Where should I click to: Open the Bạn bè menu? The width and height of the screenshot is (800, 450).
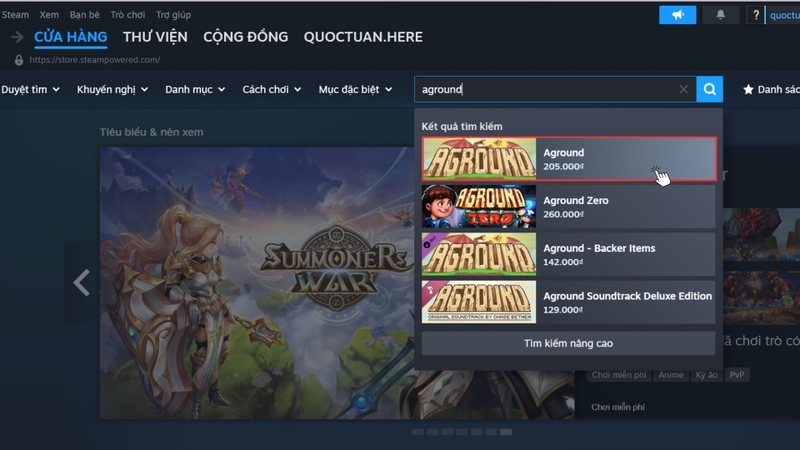click(85, 15)
